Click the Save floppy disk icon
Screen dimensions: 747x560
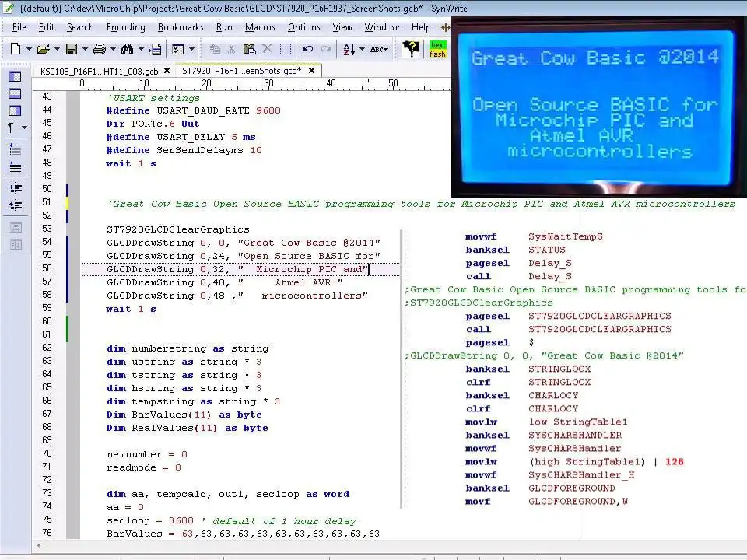72,48
